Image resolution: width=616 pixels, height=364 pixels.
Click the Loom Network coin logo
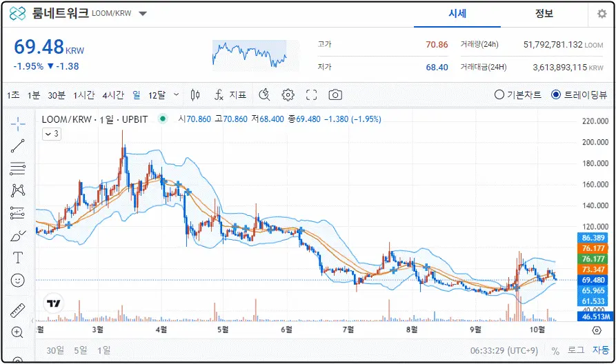tap(17, 14)
